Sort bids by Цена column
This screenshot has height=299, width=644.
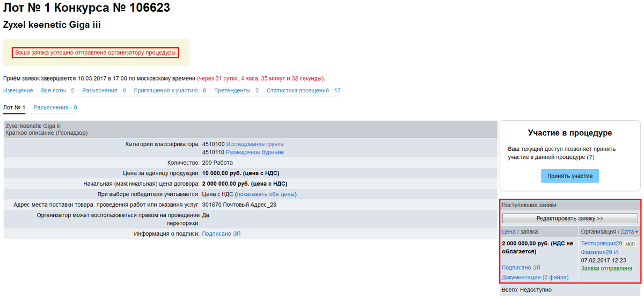click(x=508, y=232)
